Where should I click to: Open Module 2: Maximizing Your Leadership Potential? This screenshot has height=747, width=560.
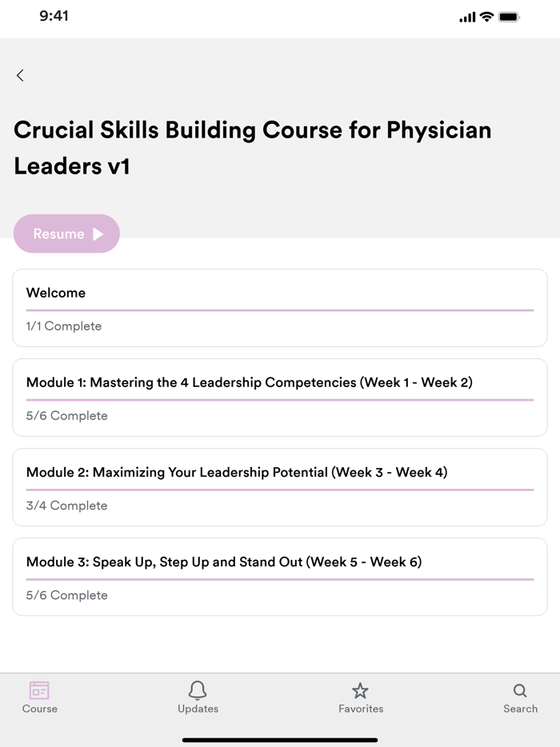[x=279, y=486]
